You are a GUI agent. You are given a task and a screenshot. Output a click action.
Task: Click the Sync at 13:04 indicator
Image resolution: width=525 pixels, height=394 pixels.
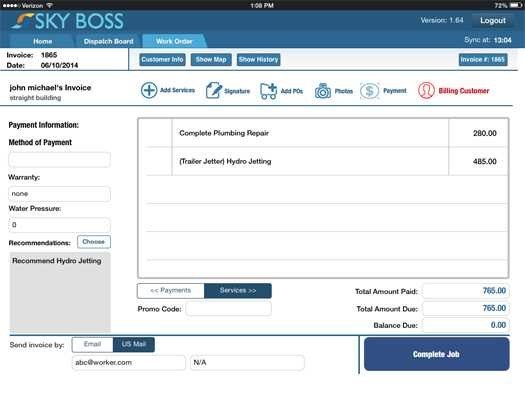pyautogui.click(x=488, y=40)
